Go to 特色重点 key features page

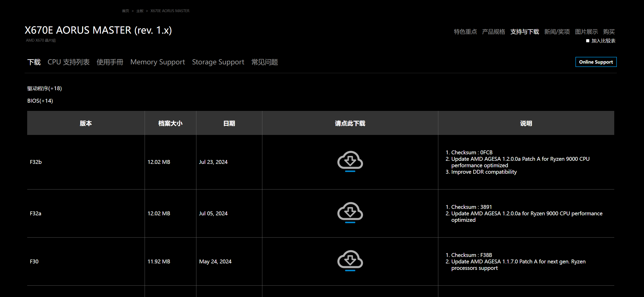coord(465,32)
